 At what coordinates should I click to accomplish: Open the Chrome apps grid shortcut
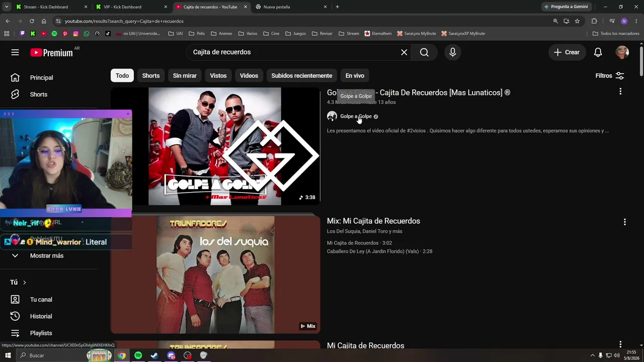pyautogui.click(x=7, y=34)
